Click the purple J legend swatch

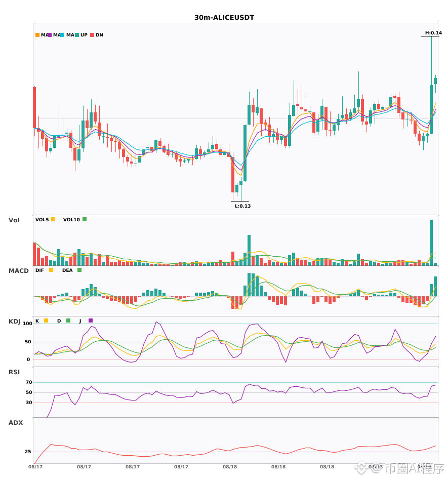tap(91, 320)
